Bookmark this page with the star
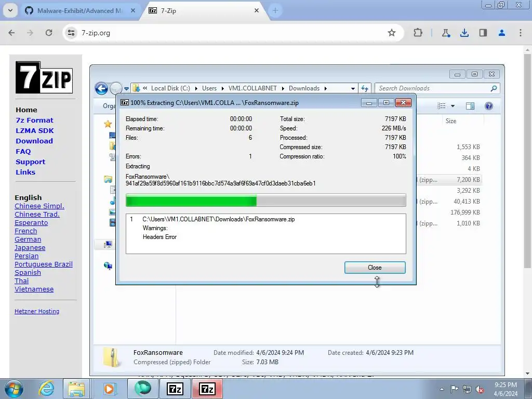The width and height of the screenshot is (532, 399). tap(392, 33)
